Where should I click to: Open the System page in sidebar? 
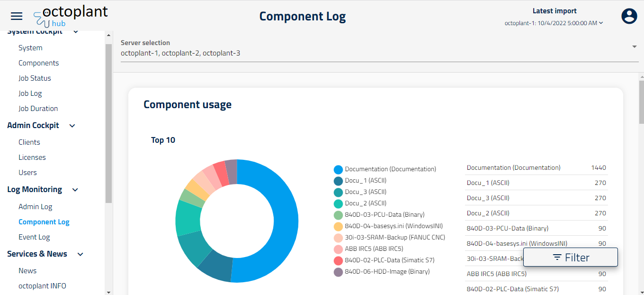[x=30, y=48]
